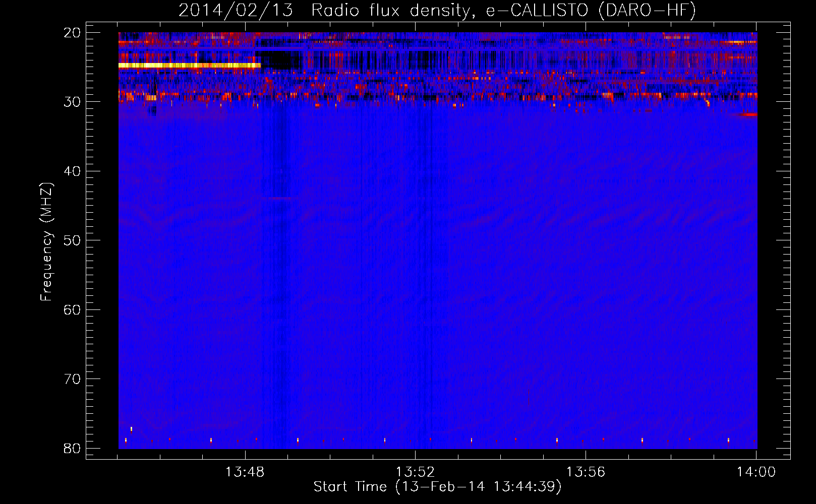
Task: Click the 14:00 time tick label
Action: [x=756, y=472]
